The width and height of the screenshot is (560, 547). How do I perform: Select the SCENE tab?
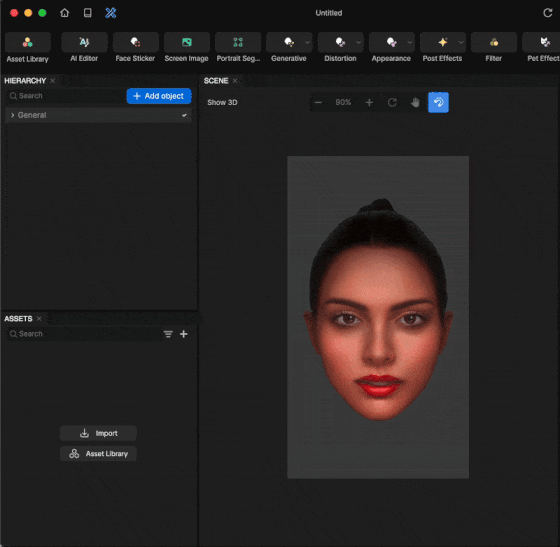point(216,81)
